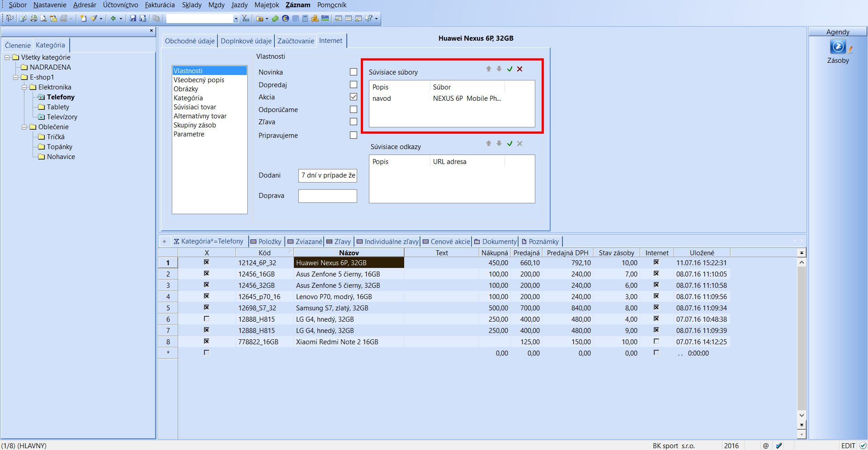
Task: Open the Fakturácia menu
Action: pyautogui.click(x=160, y=5)
